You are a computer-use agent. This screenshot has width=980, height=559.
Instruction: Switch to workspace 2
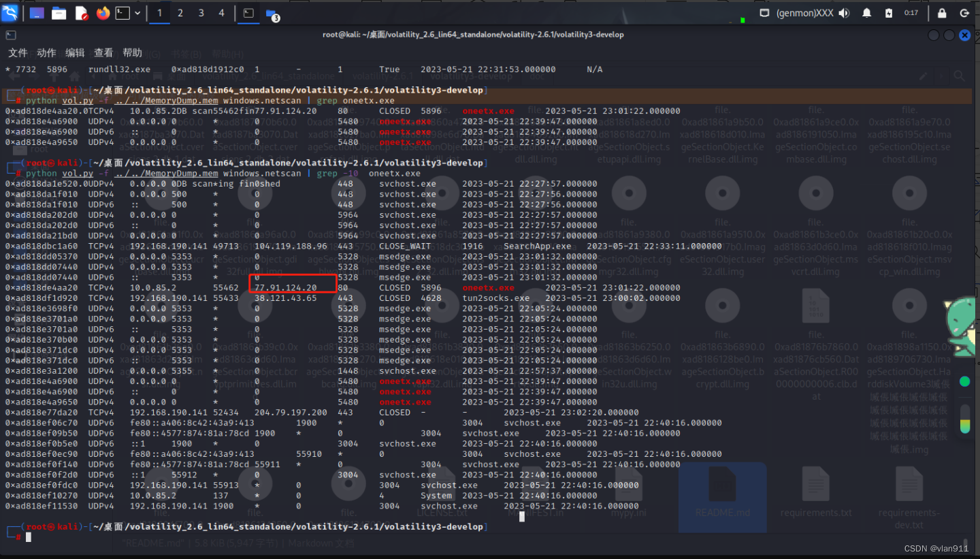click(180, 13)
